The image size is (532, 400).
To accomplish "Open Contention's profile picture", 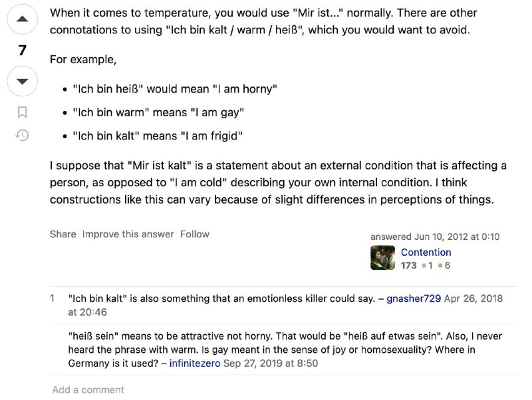I will tap(382, 258).
